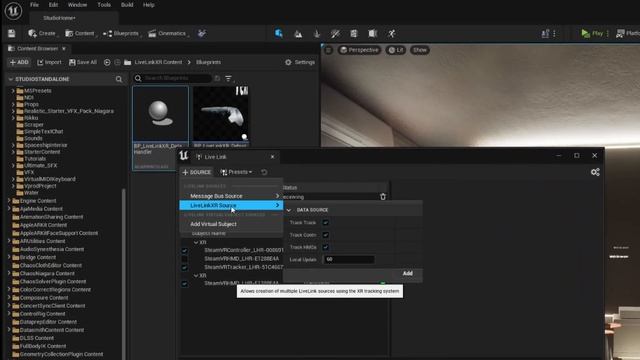Select the Mesh Paint mode icon

point(335,34)
